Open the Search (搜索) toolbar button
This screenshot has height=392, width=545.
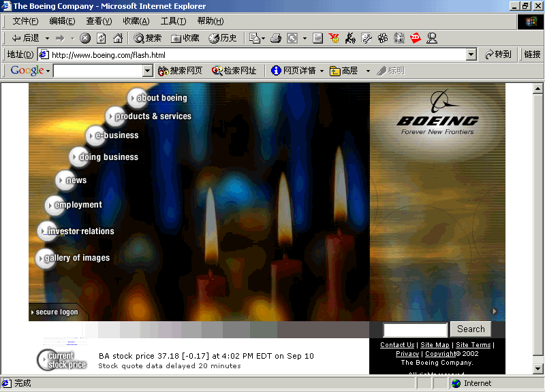(148, 38)
